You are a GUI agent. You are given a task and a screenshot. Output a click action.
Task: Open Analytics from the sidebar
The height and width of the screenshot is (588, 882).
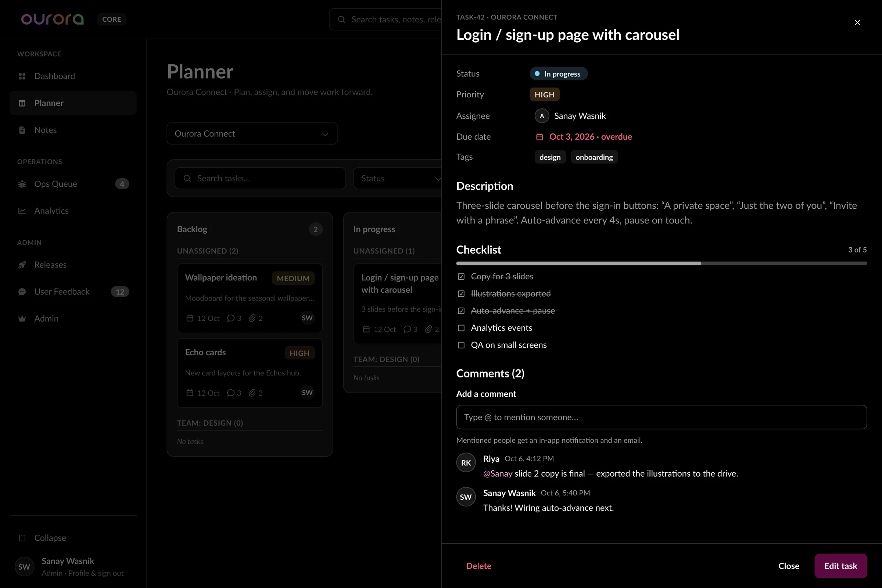click(x=73, y=211)
